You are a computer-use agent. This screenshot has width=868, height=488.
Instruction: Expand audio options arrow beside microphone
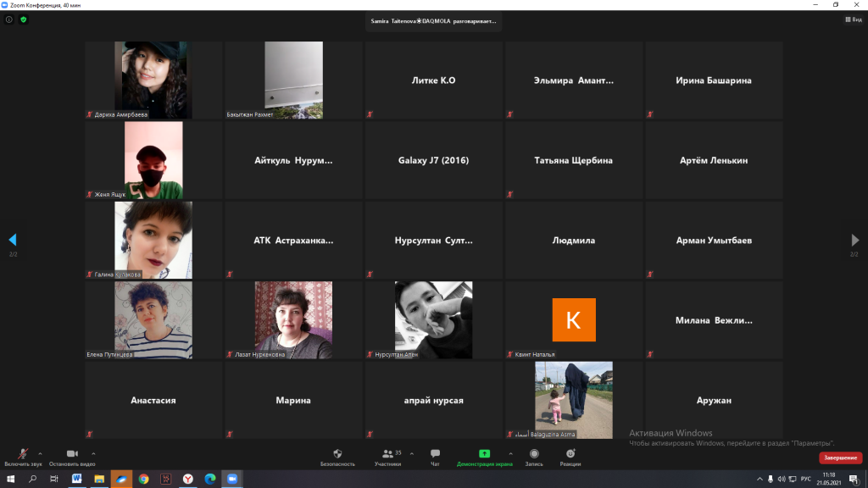[40, 453]
